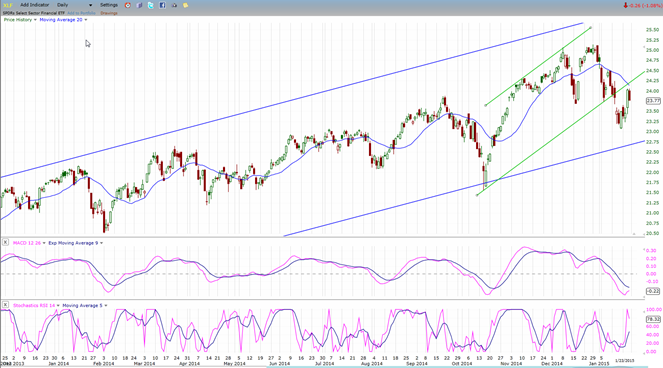Click the red circular share icon
The width and height of the screenshot is (663, 368).
point(128,5)
